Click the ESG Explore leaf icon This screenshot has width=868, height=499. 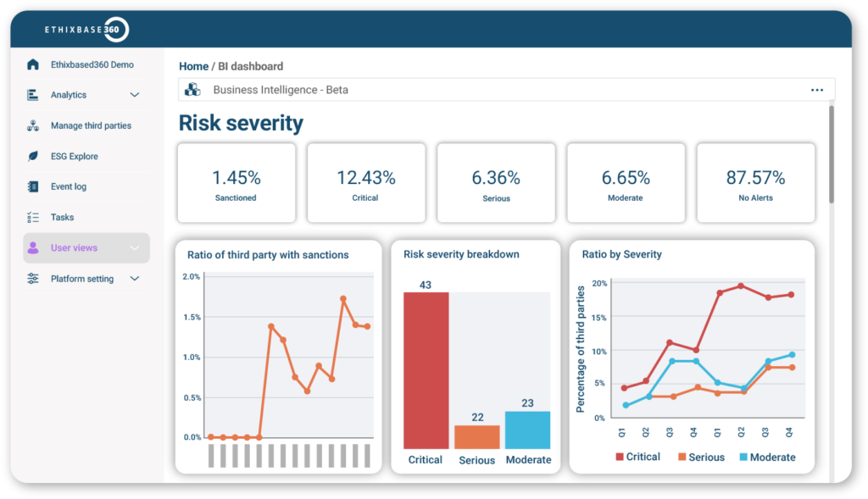(x=33, y=156)
